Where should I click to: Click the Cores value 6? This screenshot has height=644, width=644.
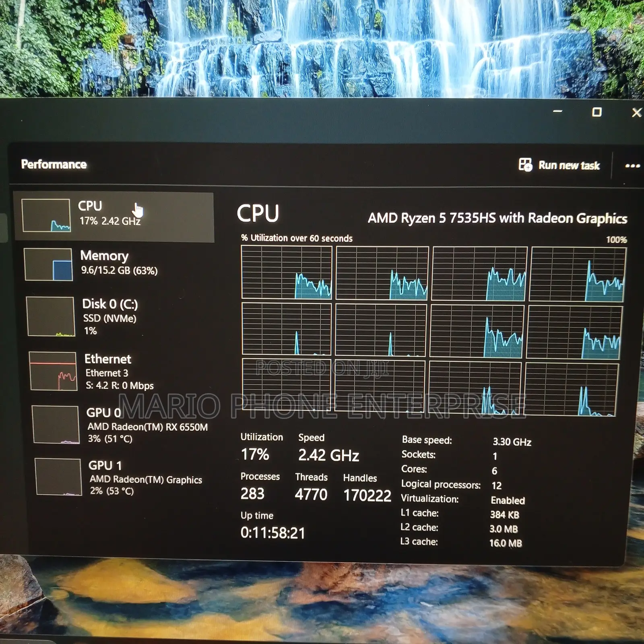click(494, 471)
